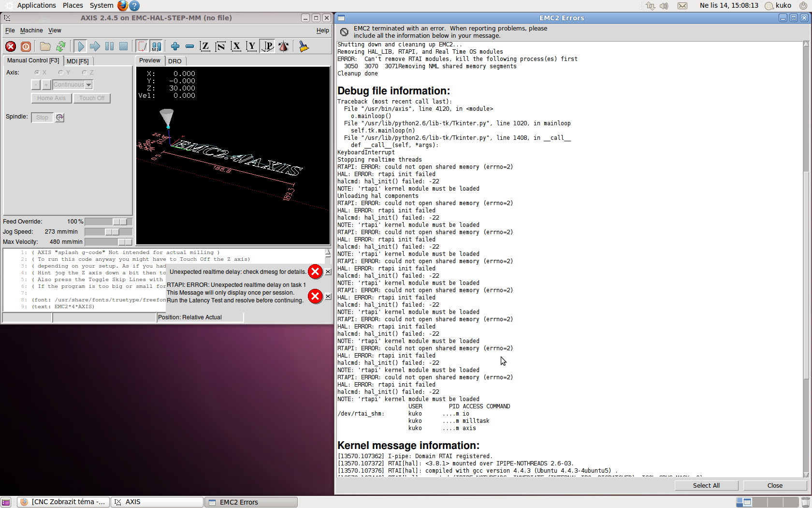Select the Perspective view P icon
The height and width of the screenshot is (508, 812).
click(x=267, y=46)
